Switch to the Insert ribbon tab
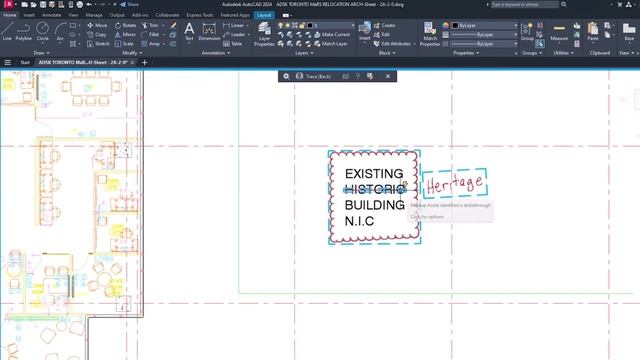Screen dimensions: 640x360 pos(29,15)
